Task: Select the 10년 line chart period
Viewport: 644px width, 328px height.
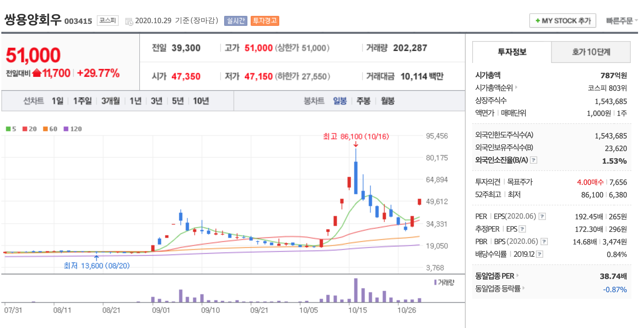Action: [201, 101]
